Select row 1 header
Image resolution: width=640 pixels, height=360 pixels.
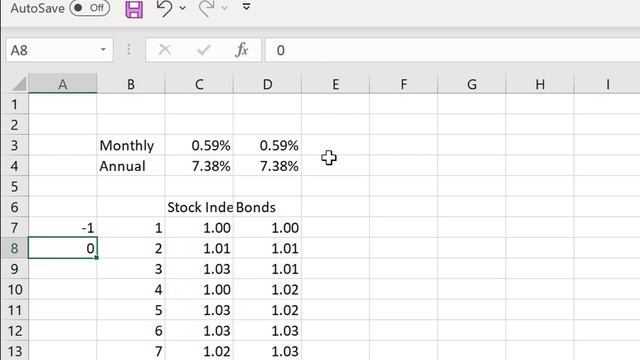click(14, 104)
